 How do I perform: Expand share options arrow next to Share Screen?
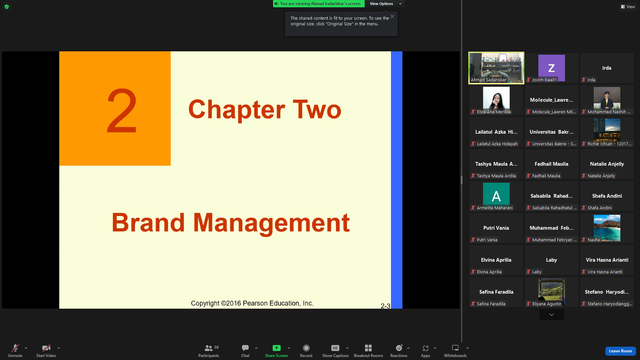point(289,348)
